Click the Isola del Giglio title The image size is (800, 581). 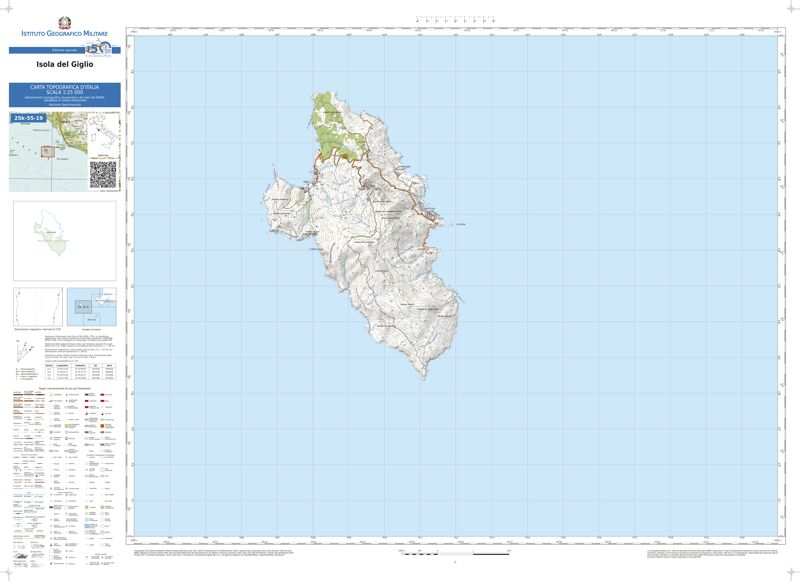(65, 65)
